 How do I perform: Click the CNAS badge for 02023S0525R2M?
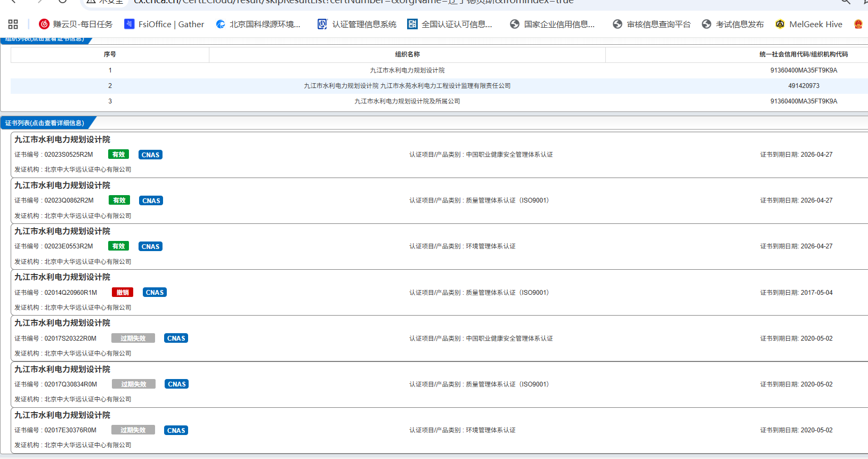[150, 155]
